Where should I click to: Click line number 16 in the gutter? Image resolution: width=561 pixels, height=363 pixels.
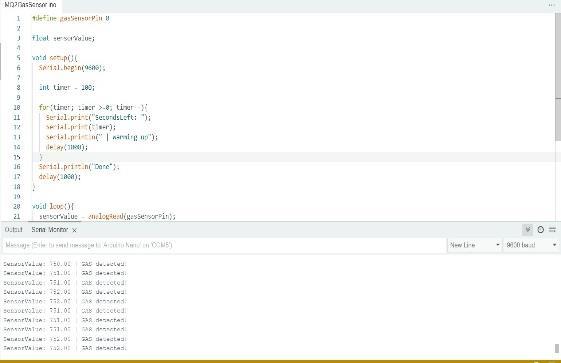(x=17, y=167)
